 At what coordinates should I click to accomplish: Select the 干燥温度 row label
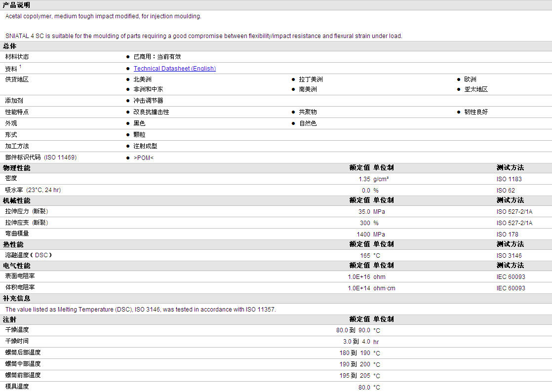click(17, 330)
